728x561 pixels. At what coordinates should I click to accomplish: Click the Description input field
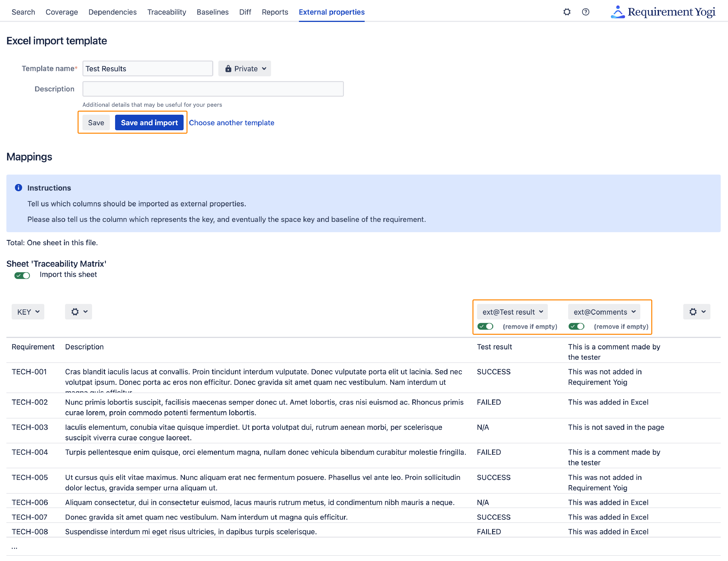point(213,89)
